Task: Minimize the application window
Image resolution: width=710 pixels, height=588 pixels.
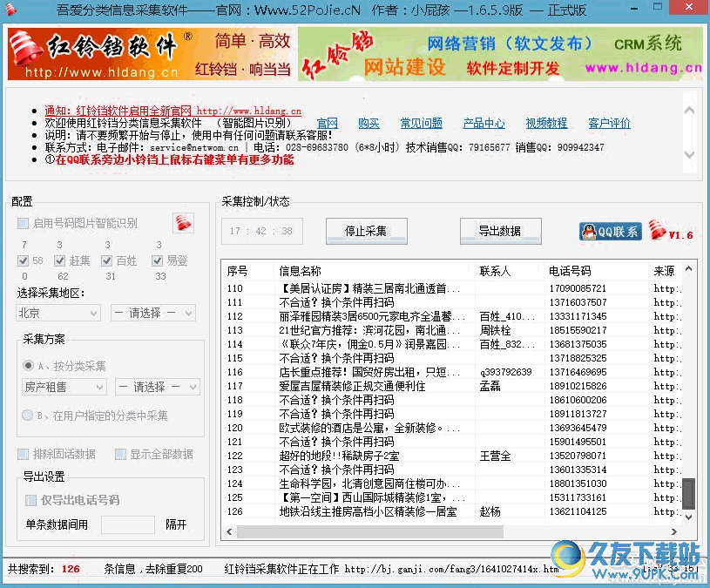Action: click(634, 8)
